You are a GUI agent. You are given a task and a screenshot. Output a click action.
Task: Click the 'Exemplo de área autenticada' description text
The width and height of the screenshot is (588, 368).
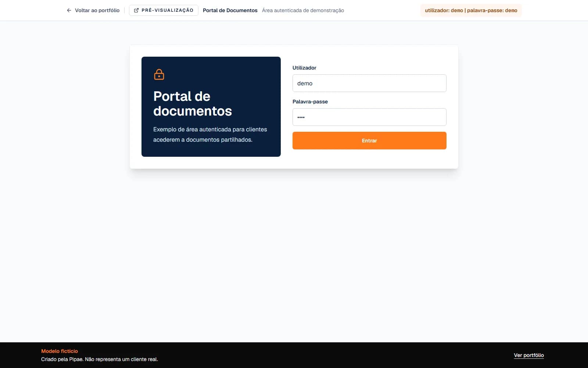210,134
